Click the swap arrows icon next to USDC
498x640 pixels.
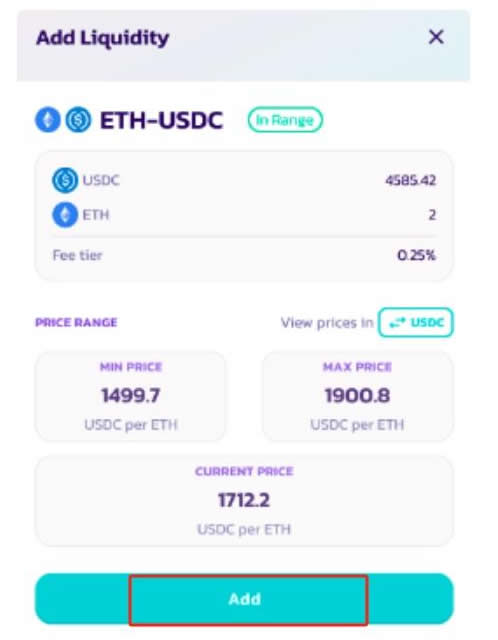tap(397, 323)
